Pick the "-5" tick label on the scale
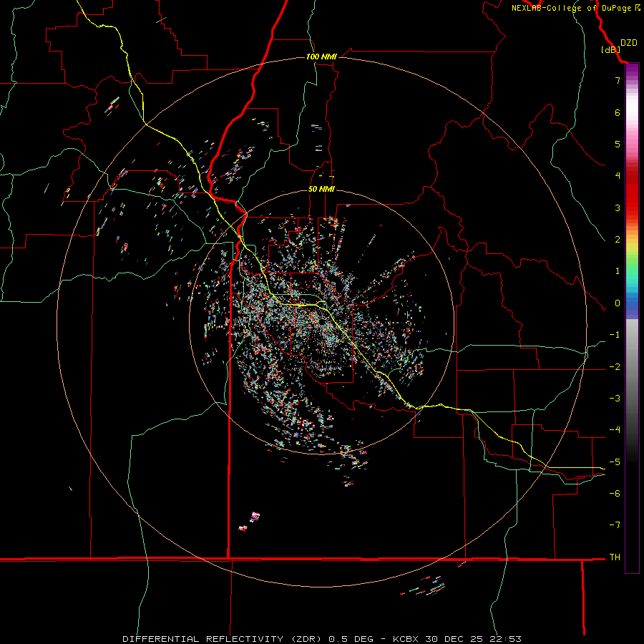The width and height of the screenshot is (644, 644). (x=615, y=462)
